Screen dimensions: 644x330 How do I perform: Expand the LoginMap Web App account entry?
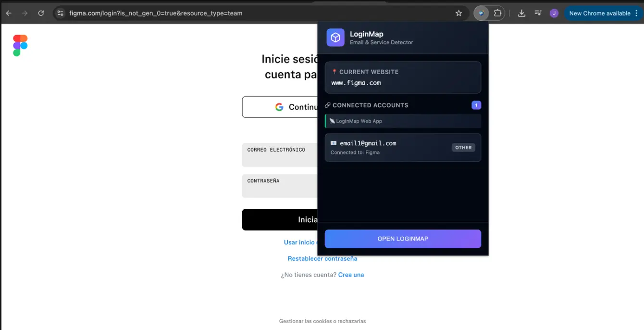[x=403, y=121]
